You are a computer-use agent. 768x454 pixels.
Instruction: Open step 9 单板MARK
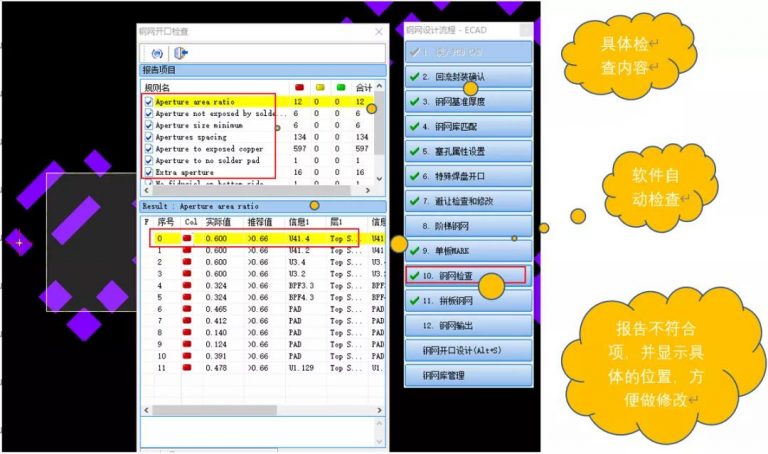coord(468,251)
